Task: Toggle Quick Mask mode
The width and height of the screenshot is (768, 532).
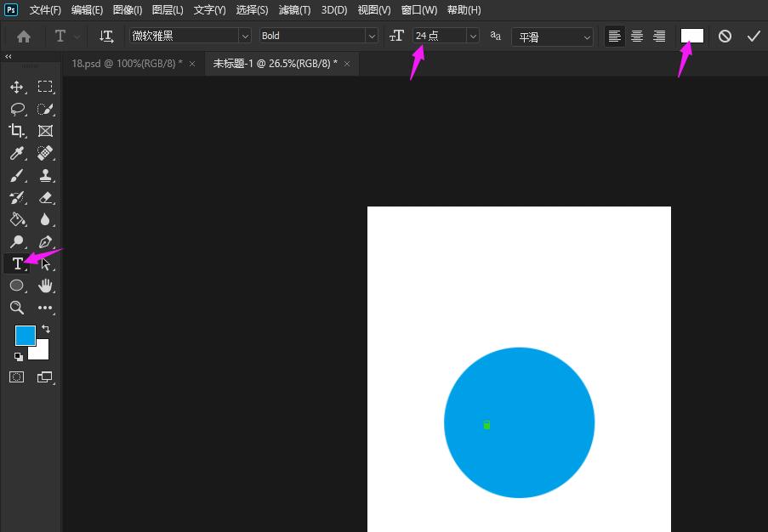Action: (17, 376)
